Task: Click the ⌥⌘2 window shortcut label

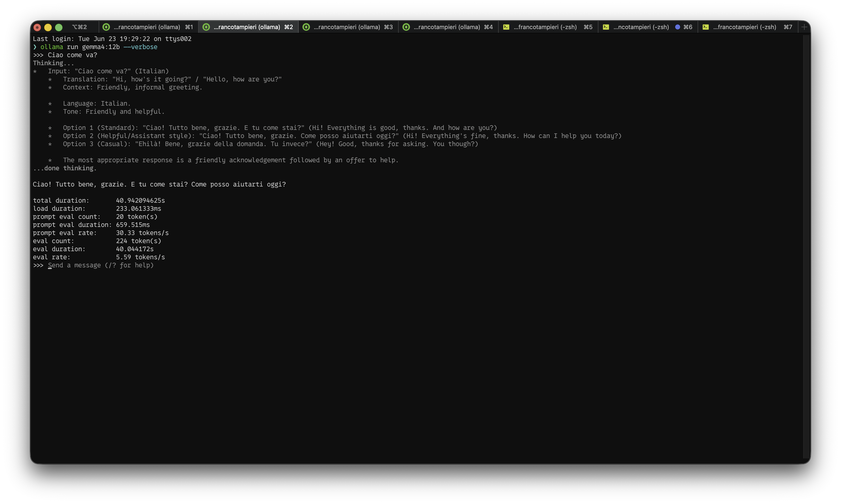Action: (80, 27)
